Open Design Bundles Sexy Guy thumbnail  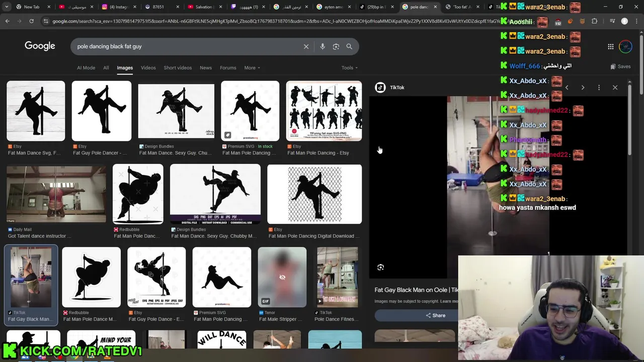(176, 111)
